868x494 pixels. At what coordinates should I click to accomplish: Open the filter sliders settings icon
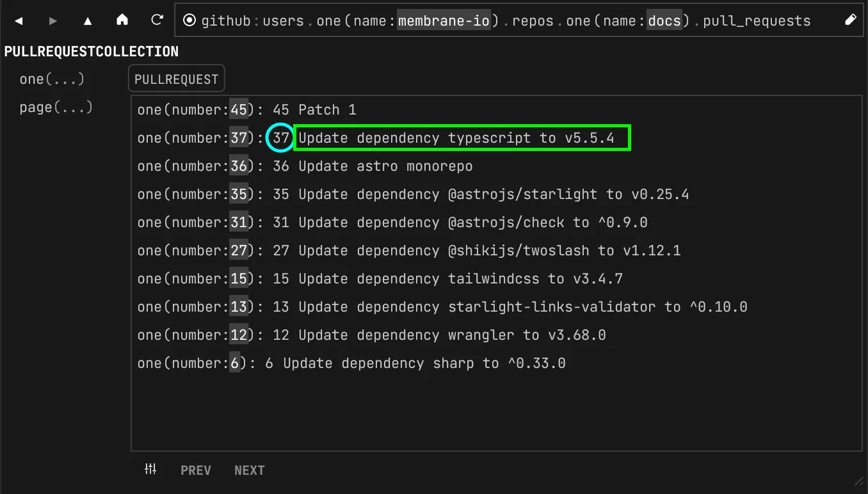coord(150,470)
